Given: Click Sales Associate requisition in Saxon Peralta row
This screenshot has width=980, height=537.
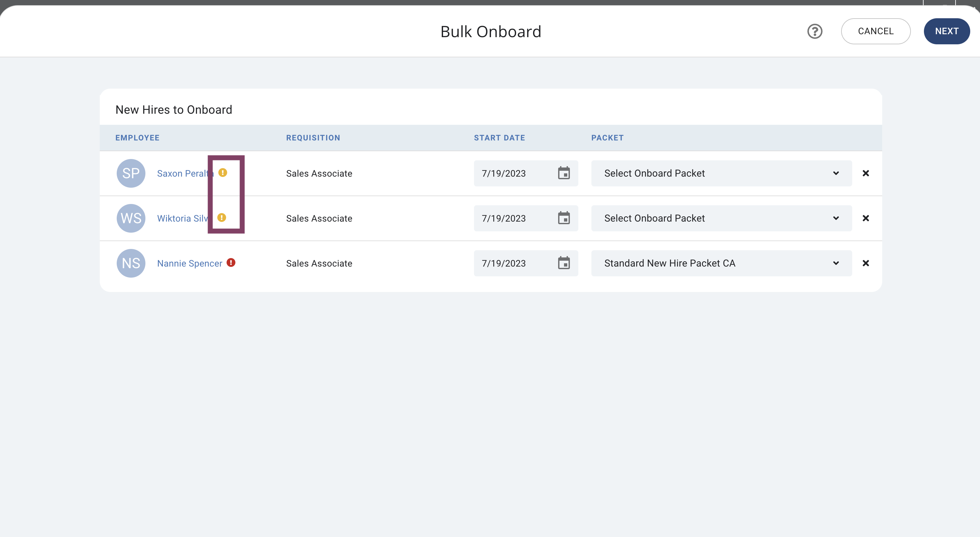Looking at the screenshot, I should coord(319,173).
